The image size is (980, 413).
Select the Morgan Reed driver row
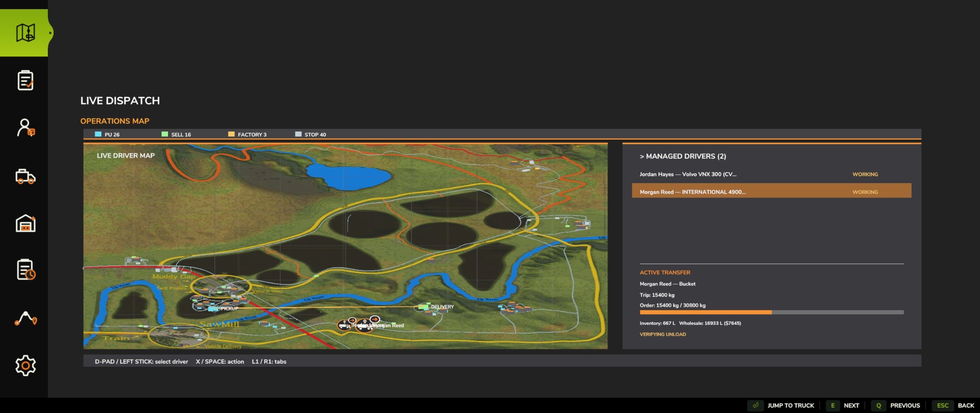(771, 191)
